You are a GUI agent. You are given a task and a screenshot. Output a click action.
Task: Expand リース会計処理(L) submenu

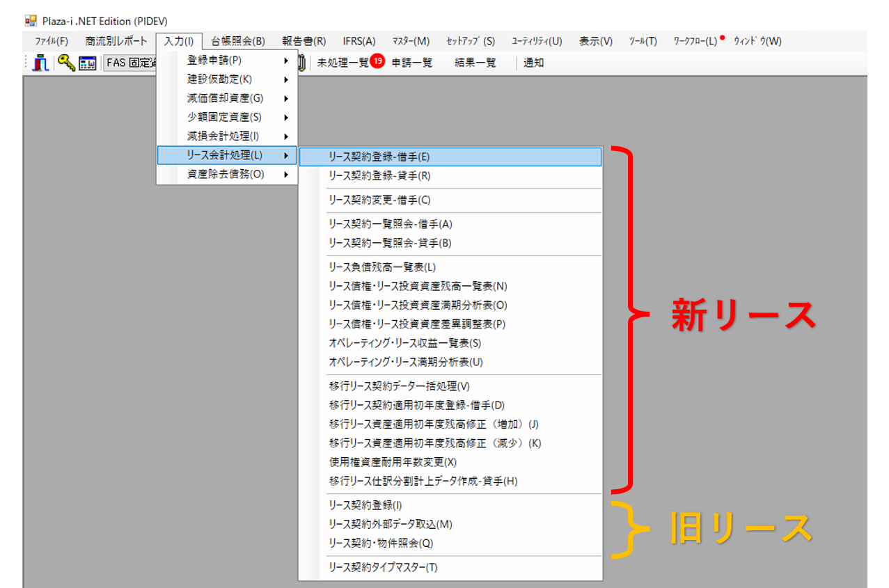tap(227, 155)
